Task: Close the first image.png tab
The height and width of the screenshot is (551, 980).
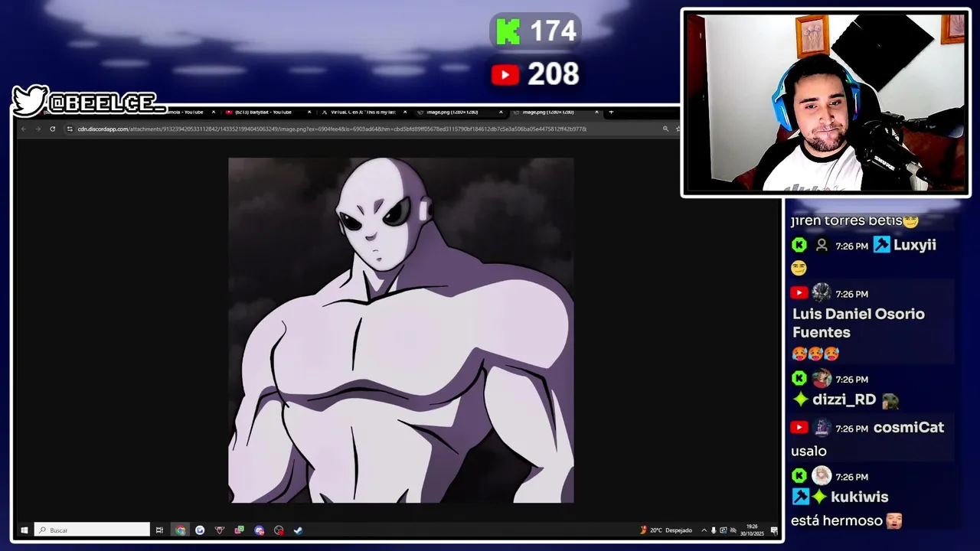Action: click(x=501, y=112)
